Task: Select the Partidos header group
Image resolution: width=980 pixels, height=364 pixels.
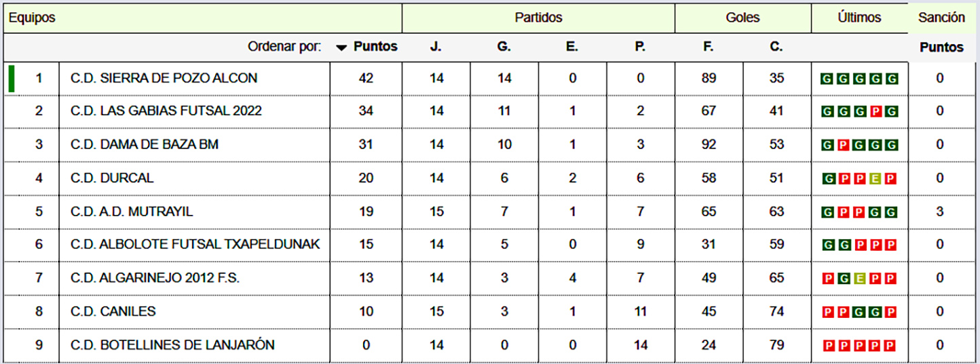Action: [538, 18]
